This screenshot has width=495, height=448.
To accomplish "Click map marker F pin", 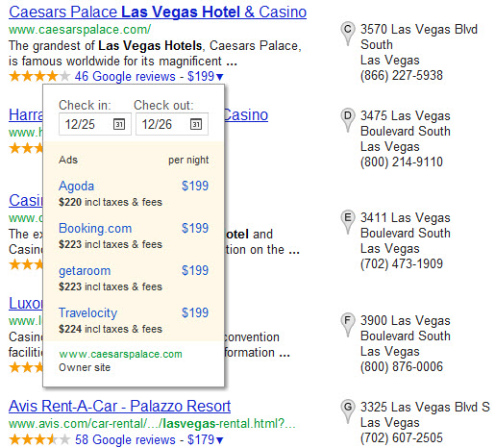I will click(348, 325).
